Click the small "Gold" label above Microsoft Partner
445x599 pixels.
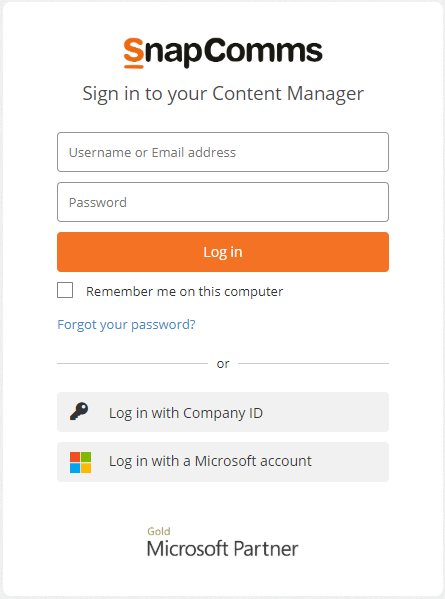159,531
